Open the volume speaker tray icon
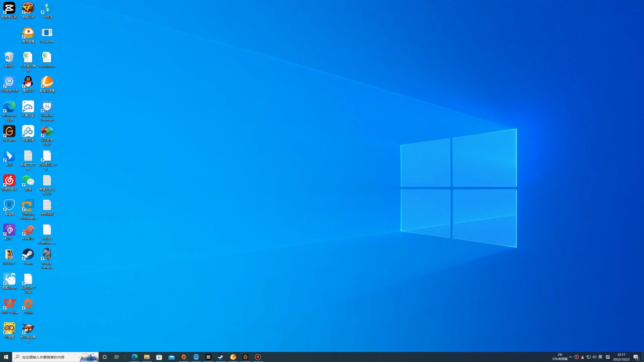The width and height of the screenshot is (644, 362). (594, 357)
